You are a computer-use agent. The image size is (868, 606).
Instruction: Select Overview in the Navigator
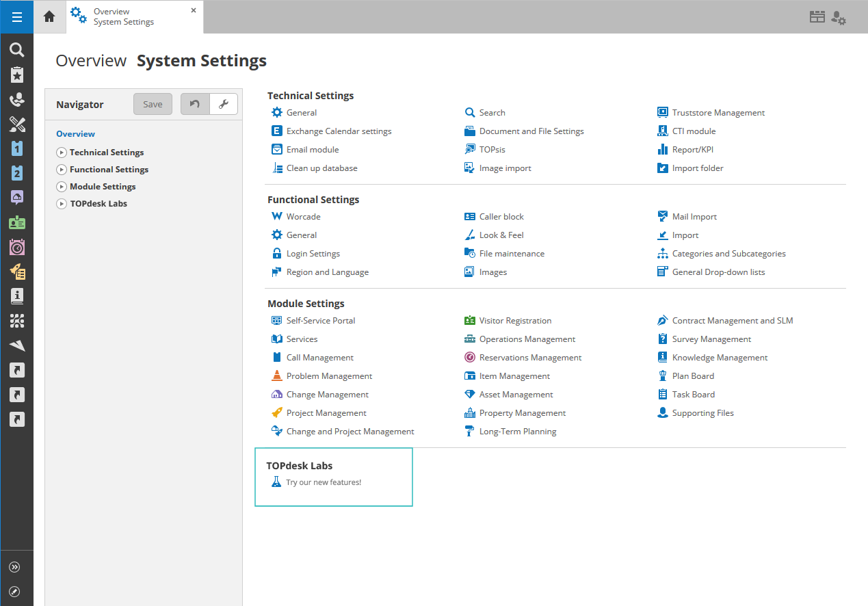(75, 134)
